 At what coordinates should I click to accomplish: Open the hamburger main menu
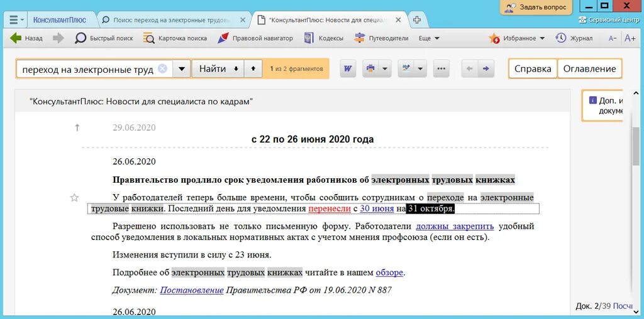[16, 19]
